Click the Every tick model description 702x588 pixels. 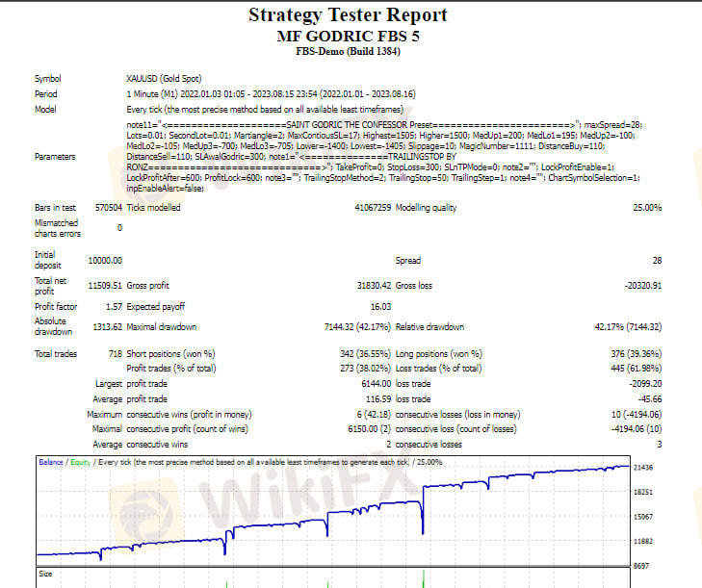point(265,109)
